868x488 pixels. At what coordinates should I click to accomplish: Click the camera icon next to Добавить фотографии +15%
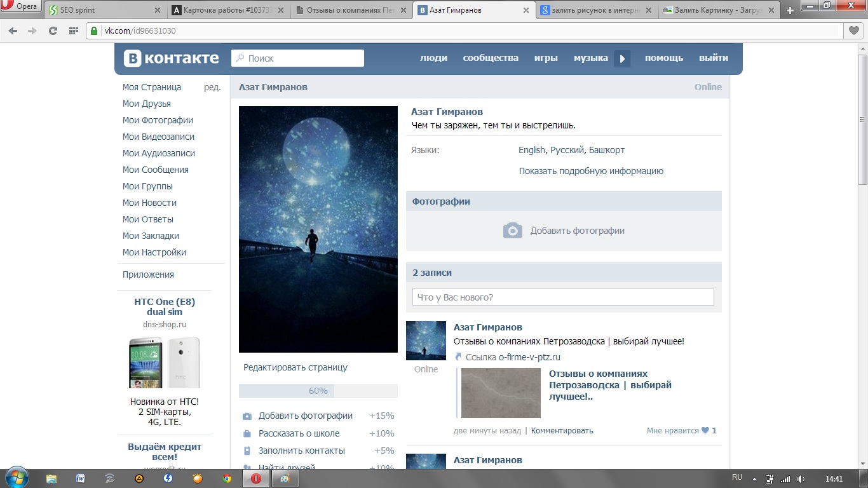pos(247,416)
